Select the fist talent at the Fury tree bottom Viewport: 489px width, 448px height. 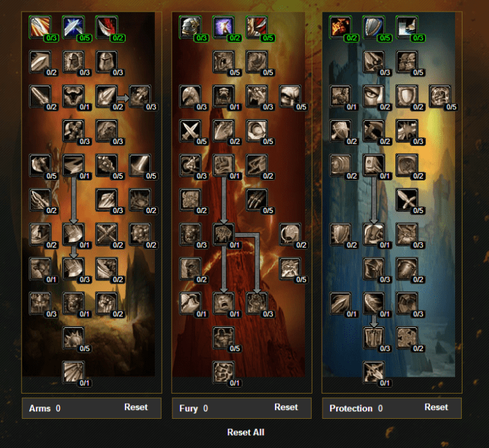[x=224, y=372]
